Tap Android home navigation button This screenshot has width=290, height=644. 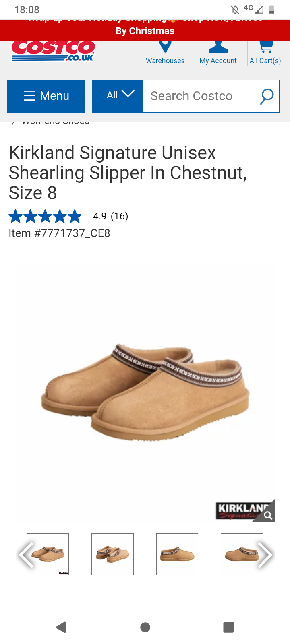click(145, 627)
